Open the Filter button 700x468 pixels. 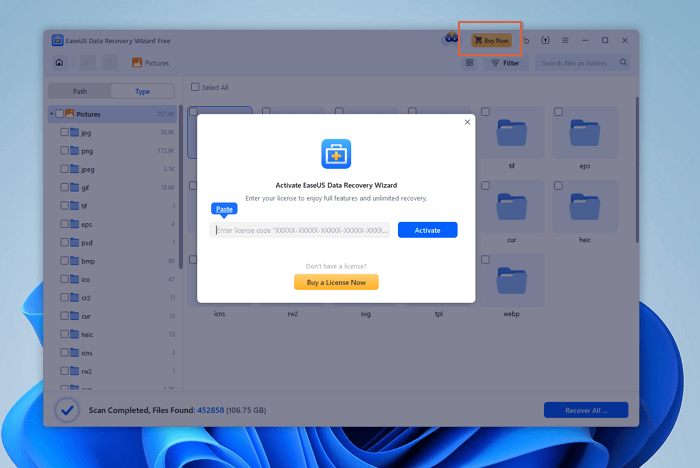(506, 63)
